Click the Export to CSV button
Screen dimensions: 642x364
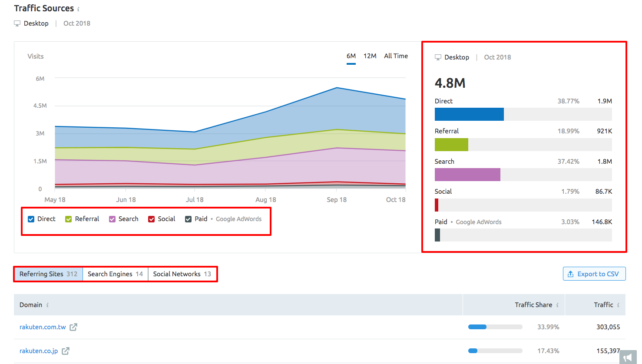[594, 274]
